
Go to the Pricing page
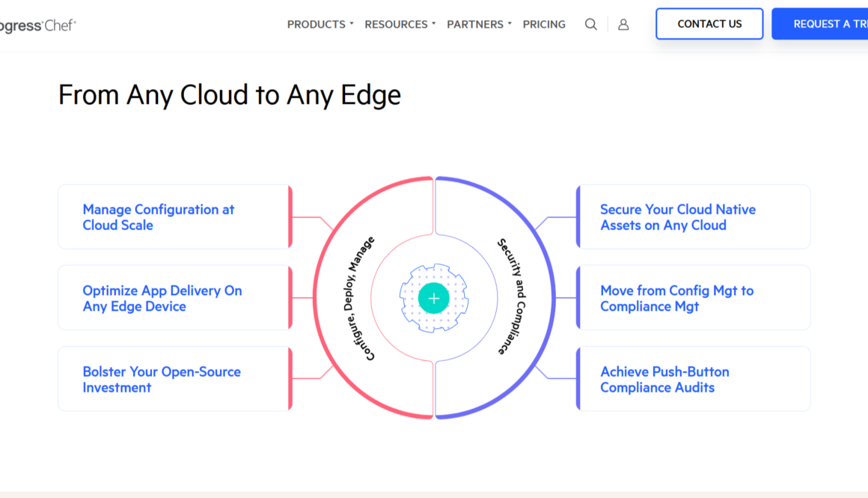tap(544, 24)
